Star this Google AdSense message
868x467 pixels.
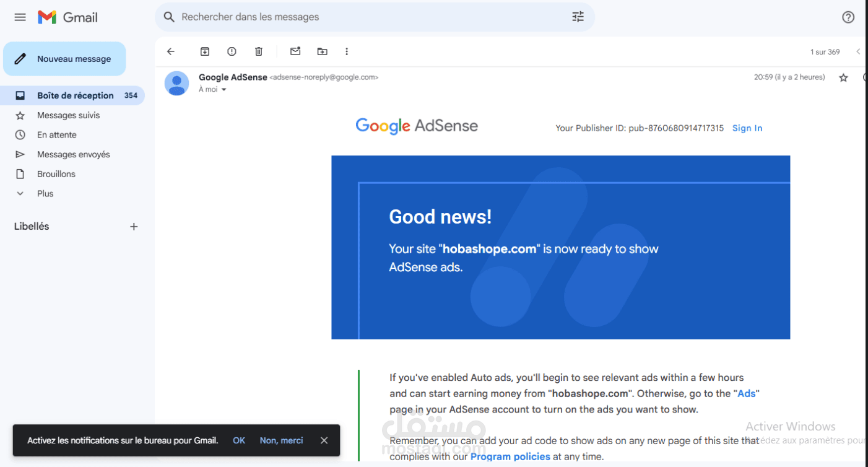point(843,78)
